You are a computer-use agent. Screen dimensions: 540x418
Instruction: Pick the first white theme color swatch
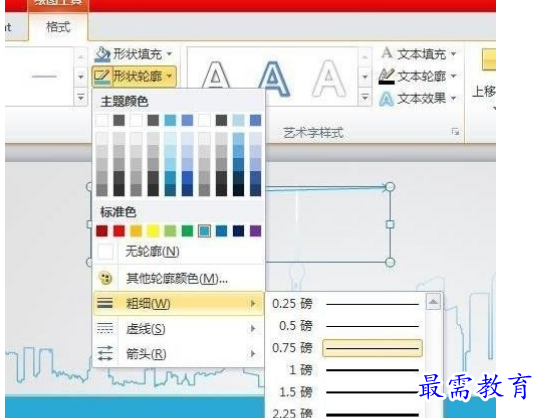(102, 120)
